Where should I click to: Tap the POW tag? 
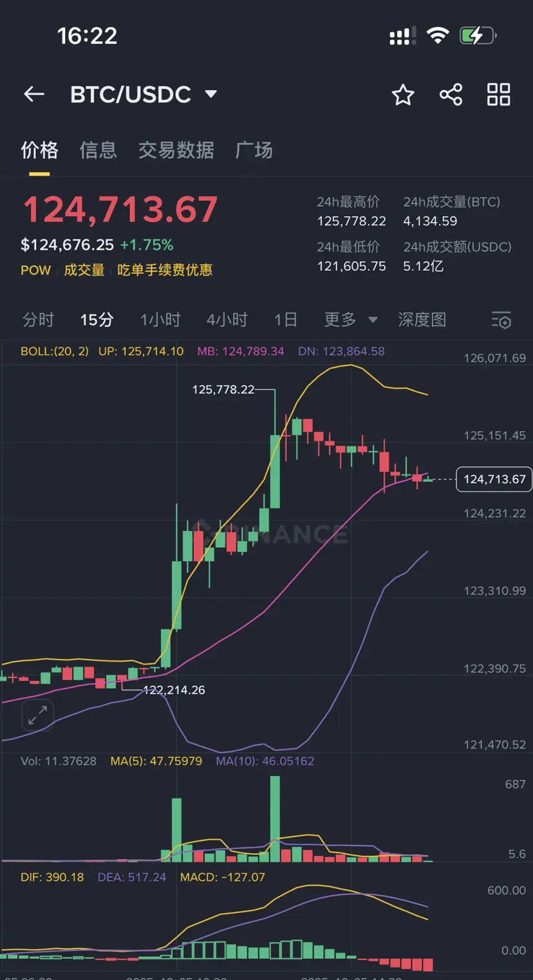35,270
